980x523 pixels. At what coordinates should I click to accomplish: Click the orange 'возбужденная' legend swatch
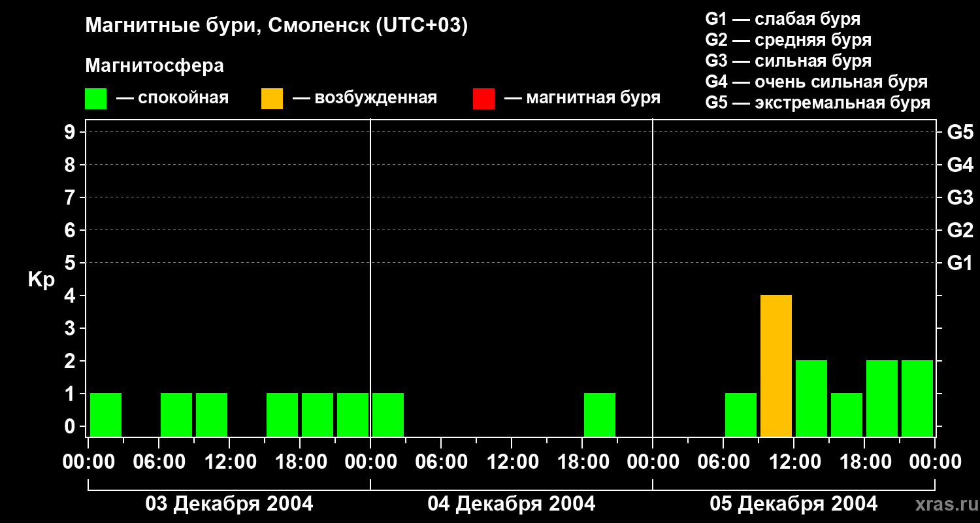coord(272,99)
